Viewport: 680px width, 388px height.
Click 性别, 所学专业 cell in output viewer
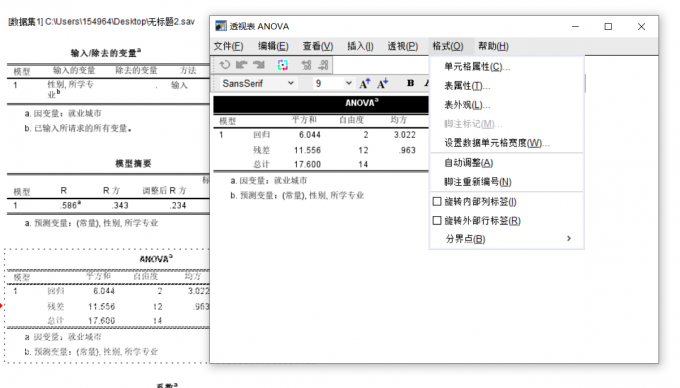pos(70,89)
